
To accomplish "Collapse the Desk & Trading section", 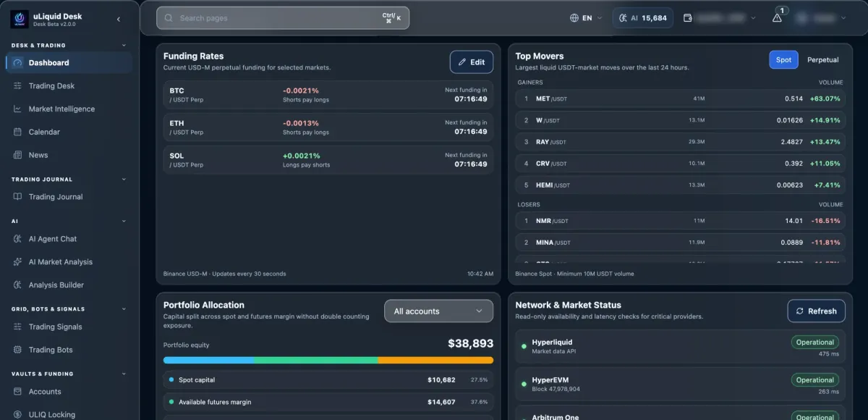I will pyautogui.click(x=124, y=46).
